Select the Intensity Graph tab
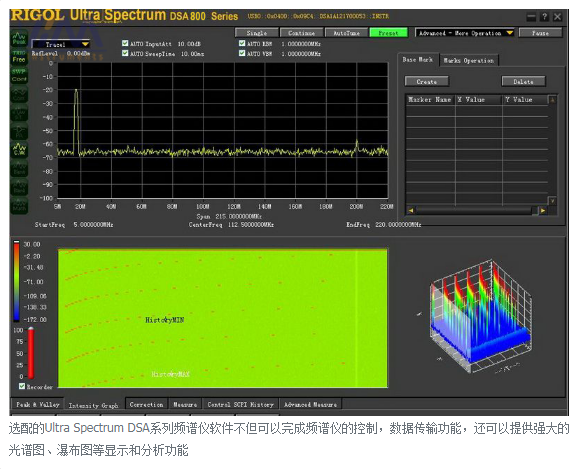The height and width of the screenshot is (469, 578). (x=94, y=405)
